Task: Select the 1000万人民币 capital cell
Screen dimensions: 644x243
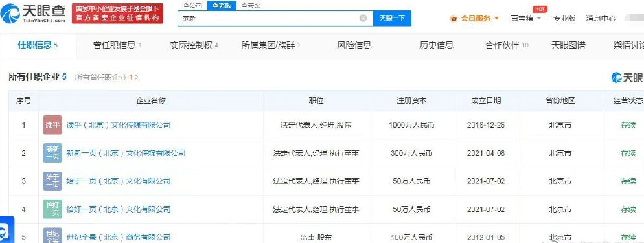Action: tap(411, 125)
